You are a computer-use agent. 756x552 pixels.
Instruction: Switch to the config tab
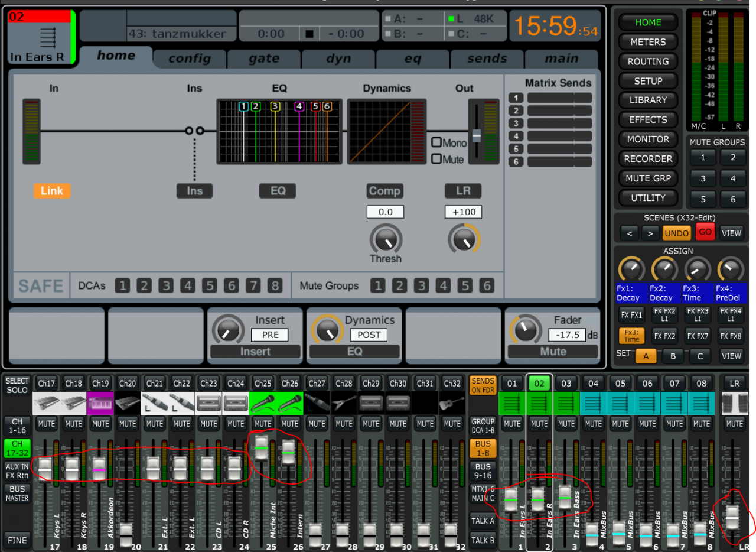click(x=190, y=59)
